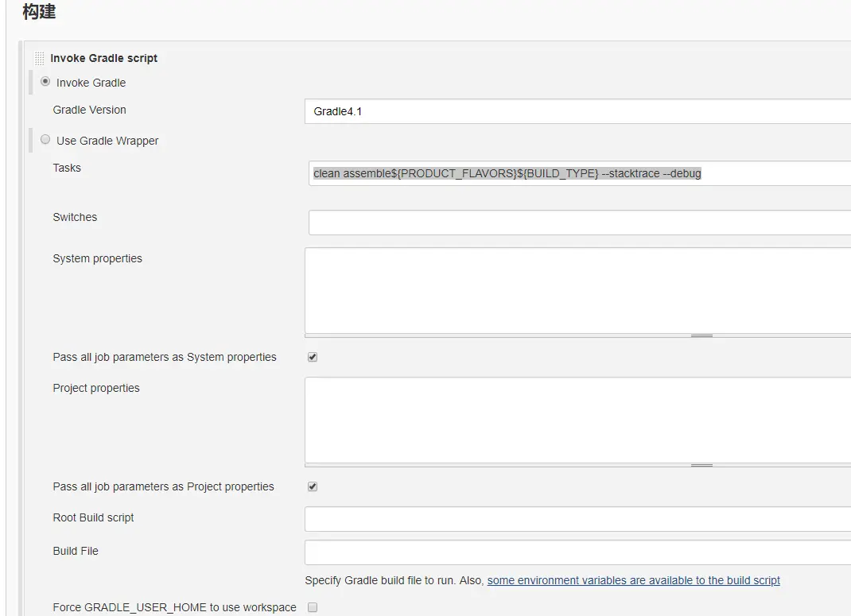
Task: Click the Build File input field
Action: click(577, 552)
